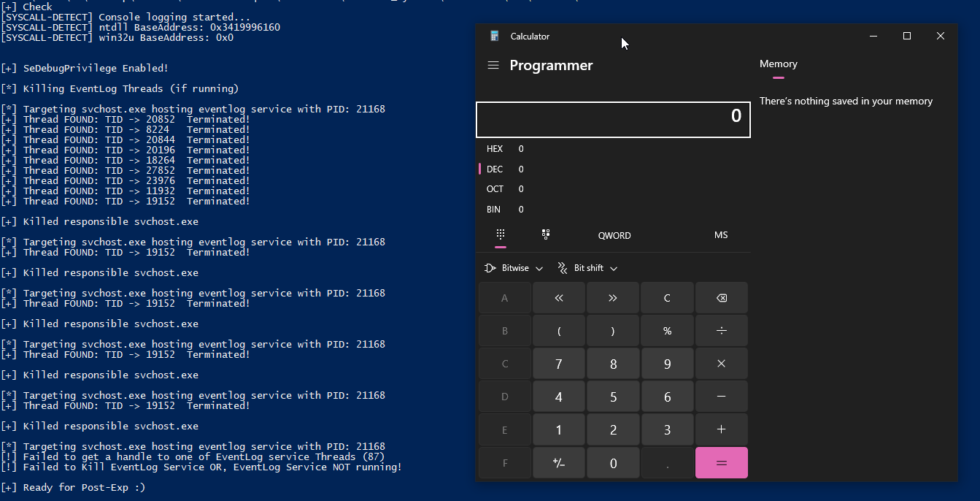The width and height of the screenshot is (980, 501).
Task: Click the left shift « key
Action: coord(559,298)
